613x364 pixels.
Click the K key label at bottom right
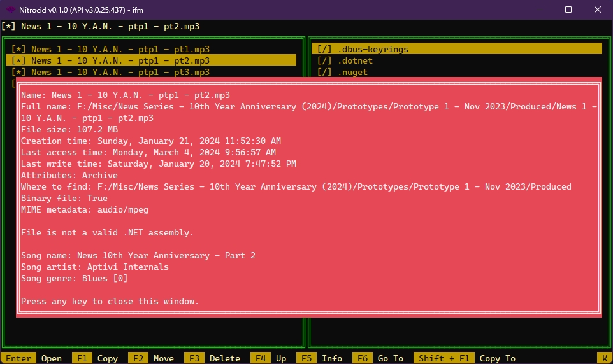(603, 358)
